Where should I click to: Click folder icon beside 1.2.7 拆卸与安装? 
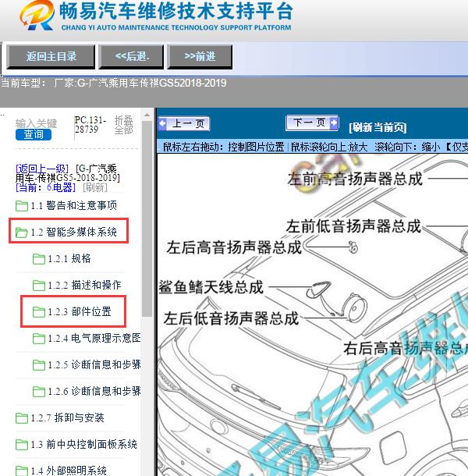coord(22,418)
